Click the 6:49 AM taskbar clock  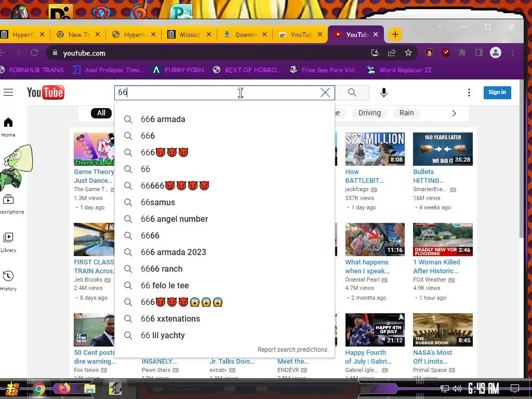click(484, 389)
